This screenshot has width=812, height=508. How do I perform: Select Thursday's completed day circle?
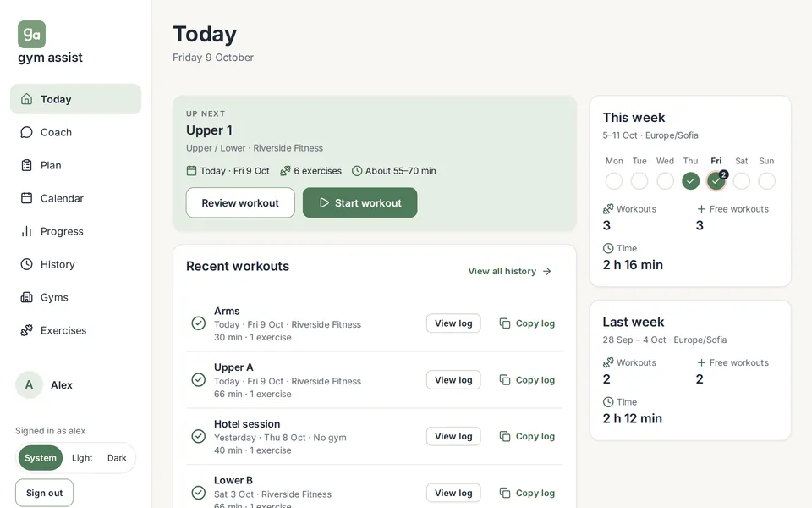(x=690, y=181)
